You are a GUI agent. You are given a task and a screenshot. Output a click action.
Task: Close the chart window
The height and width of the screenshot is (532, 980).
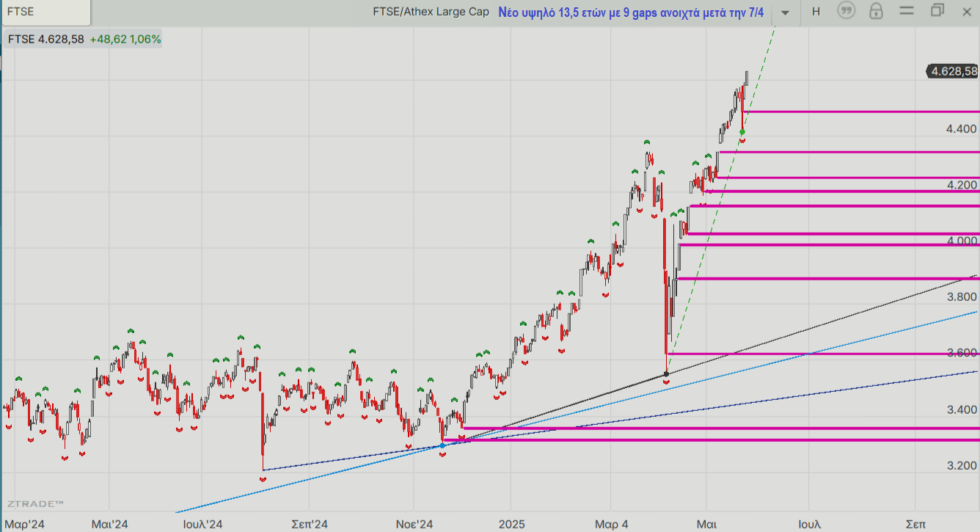coord(967,10)
